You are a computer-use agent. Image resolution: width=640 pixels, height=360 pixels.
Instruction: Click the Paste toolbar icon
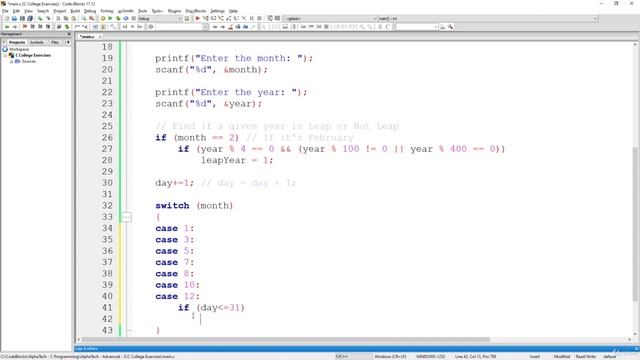(73, 18)
